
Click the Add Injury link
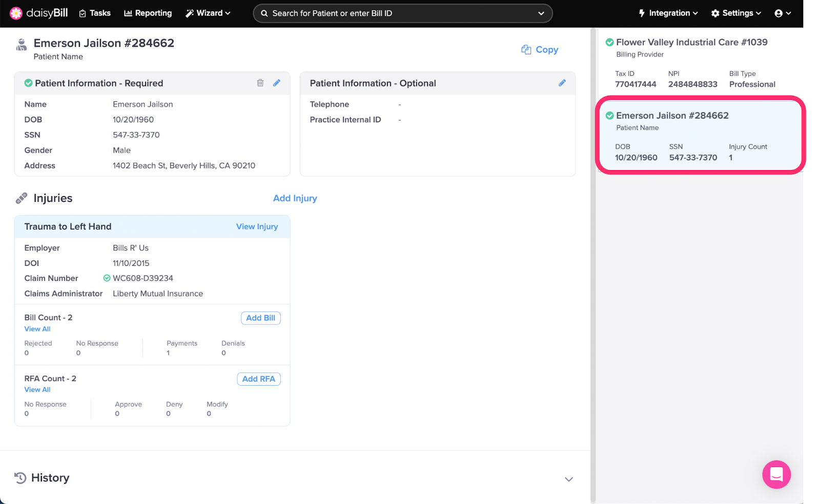tap(295, 198)
